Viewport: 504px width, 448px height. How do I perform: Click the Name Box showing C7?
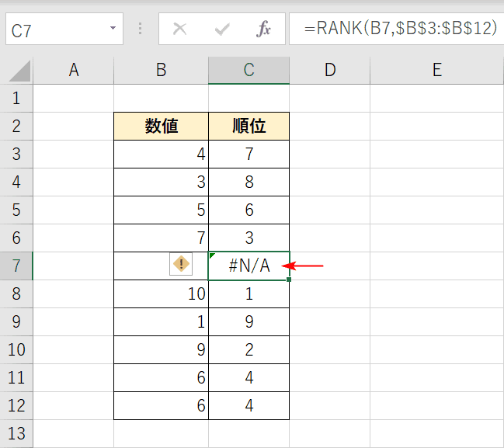(64, 29)
